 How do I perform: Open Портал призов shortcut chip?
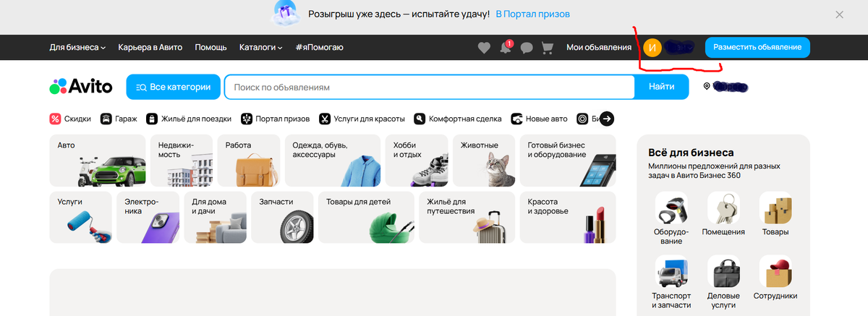(x=276, y=119)
